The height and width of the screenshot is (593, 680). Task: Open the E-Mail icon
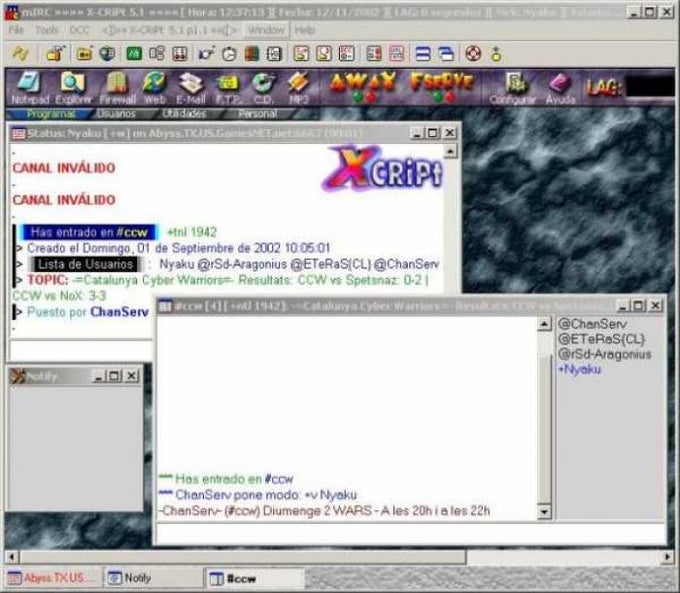[x=191, y=88]
